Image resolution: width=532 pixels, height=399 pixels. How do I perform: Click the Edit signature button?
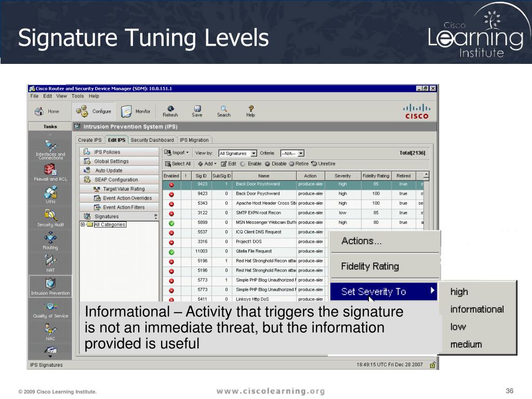tap(229, 164)
